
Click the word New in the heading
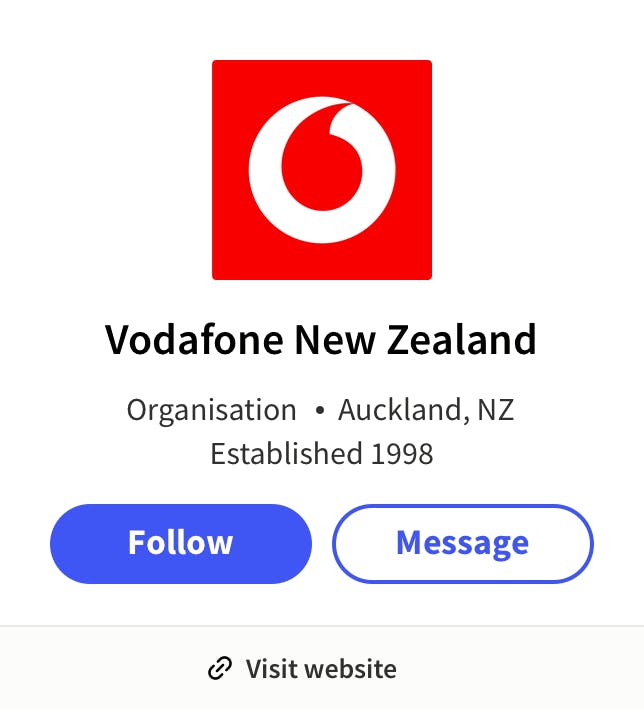pyautogui.click(x=335, y=339)
